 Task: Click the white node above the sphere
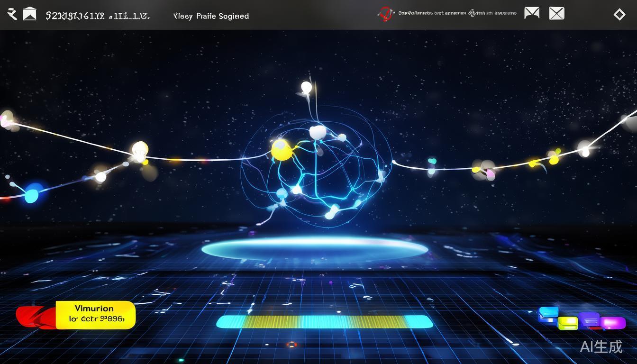pyautogui.click(x=306, y=87)
